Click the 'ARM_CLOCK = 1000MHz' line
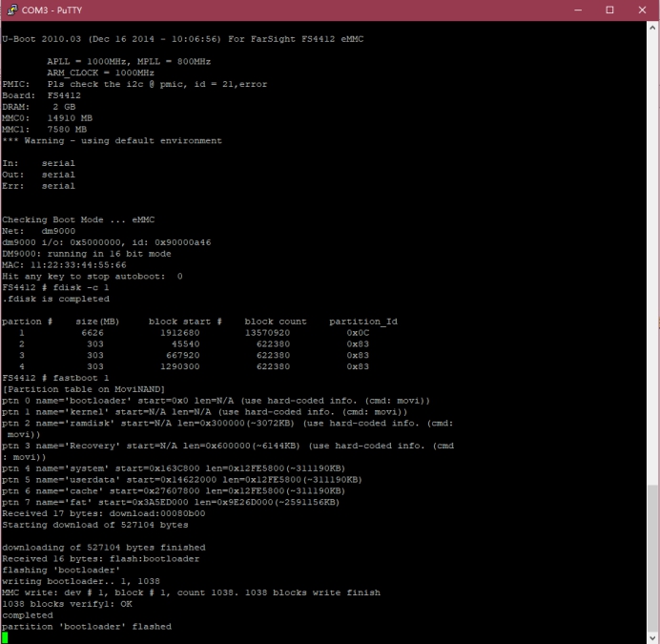 point(100,73)
